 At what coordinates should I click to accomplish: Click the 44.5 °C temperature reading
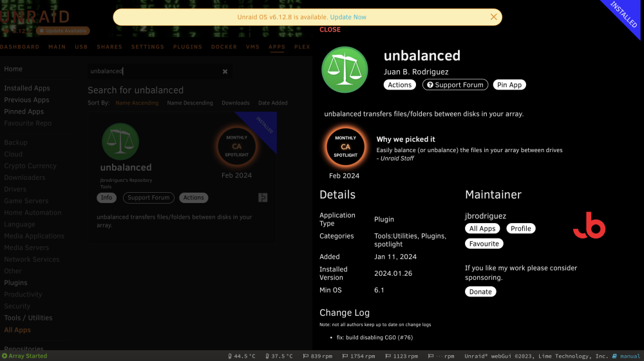[x=241, y=356]
